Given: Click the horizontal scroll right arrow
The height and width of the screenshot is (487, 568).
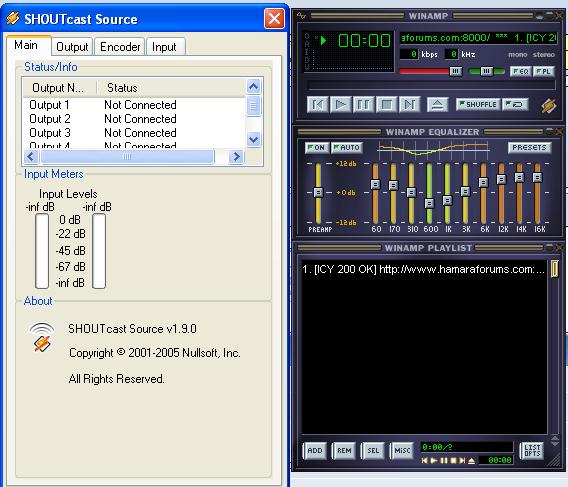Looking at the screenshot, I should [x=237, y=157].
